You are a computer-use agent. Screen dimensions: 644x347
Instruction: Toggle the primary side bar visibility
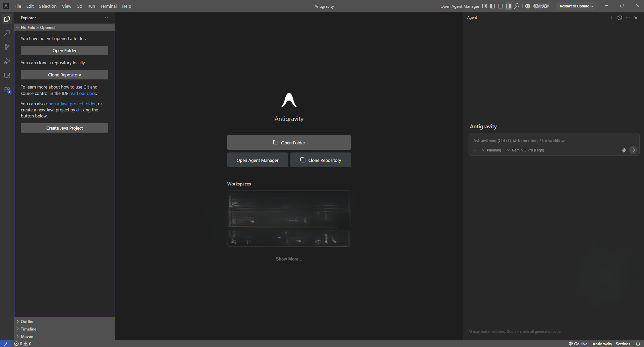click(492, 6)
